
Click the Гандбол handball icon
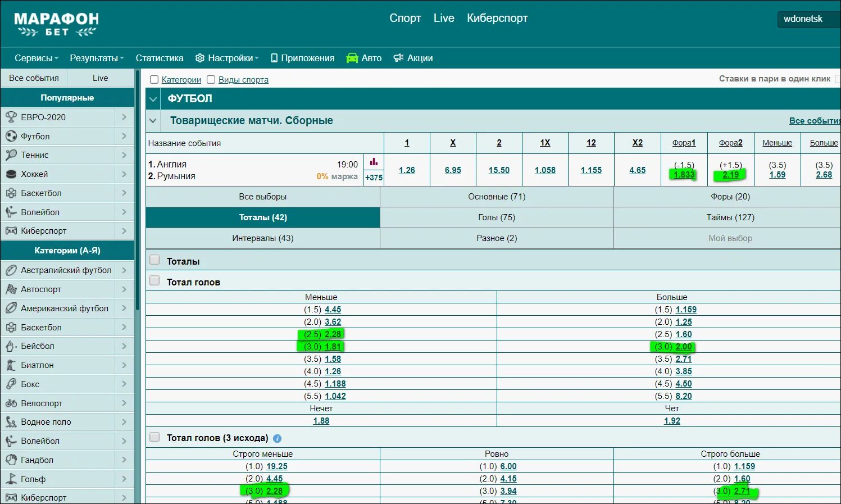coord(11,460)
